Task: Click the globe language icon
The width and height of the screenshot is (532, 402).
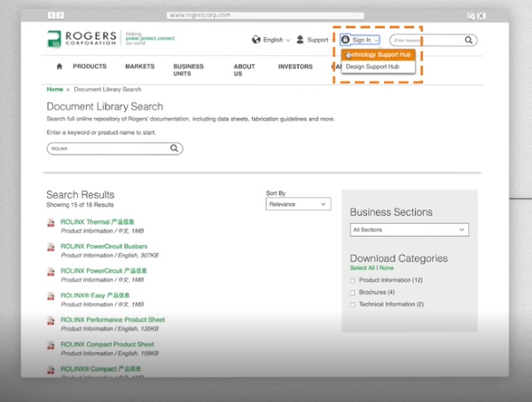Action: (x=256, y=40)
